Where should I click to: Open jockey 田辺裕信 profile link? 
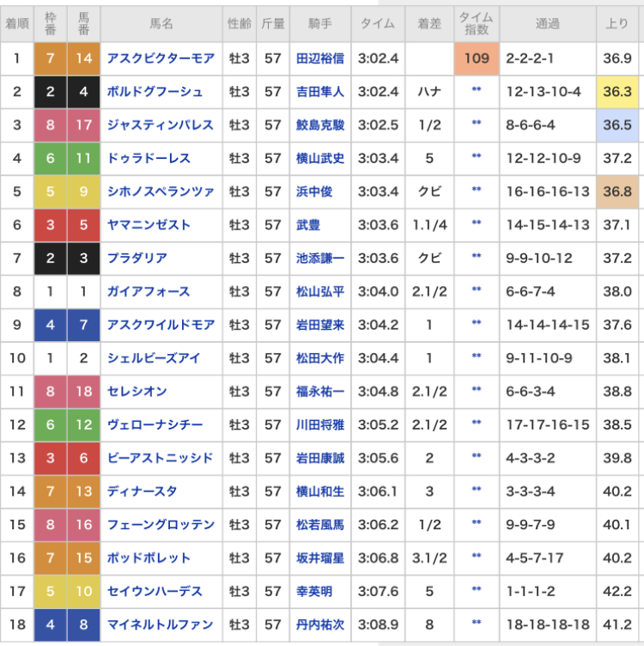319,58
